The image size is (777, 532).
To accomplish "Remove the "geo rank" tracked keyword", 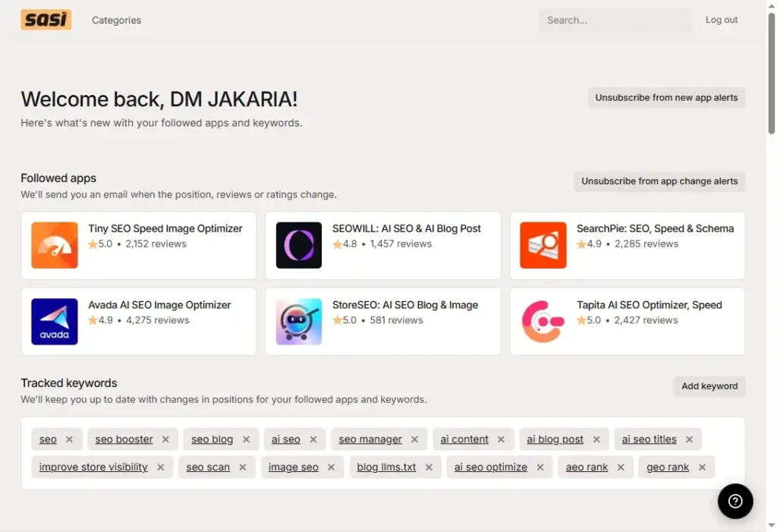I will coord(701,467).
